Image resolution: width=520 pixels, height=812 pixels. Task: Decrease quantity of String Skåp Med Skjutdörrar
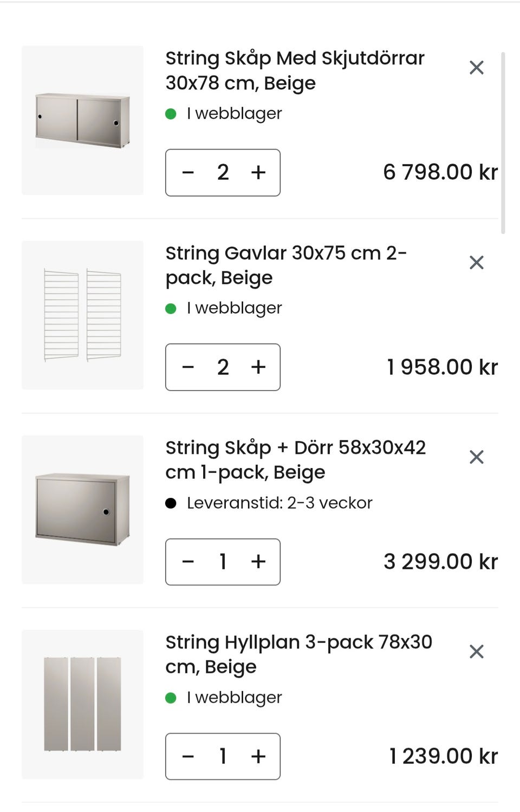(188, 173)
